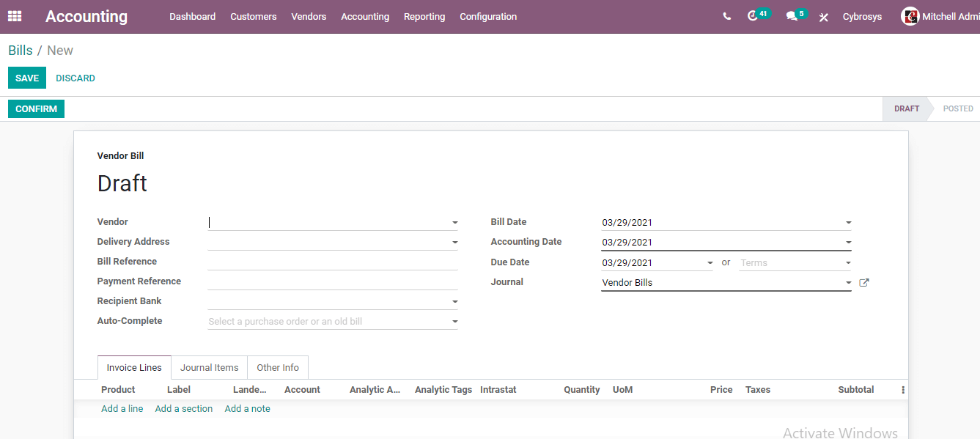
Task: Open the Dashboard menu
Action: coord(192,16)
